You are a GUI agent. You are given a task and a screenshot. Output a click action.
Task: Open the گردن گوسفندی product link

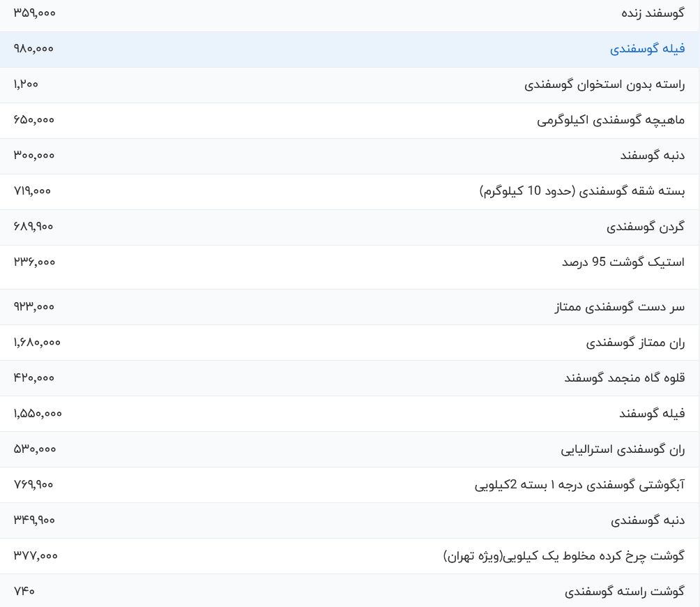coord(645,227)
